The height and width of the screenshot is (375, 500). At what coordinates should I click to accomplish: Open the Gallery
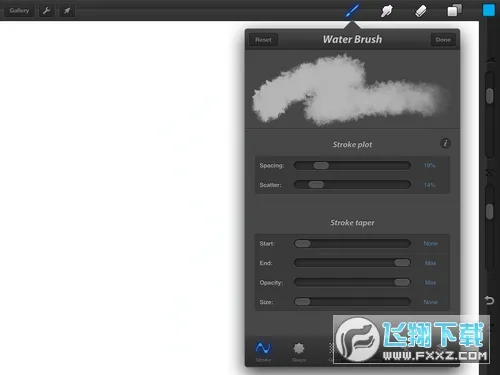click(x=19, y=11)
